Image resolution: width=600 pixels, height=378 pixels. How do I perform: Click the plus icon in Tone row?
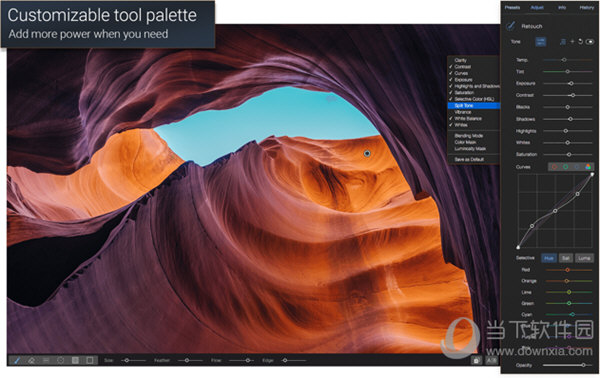[572, 41]
